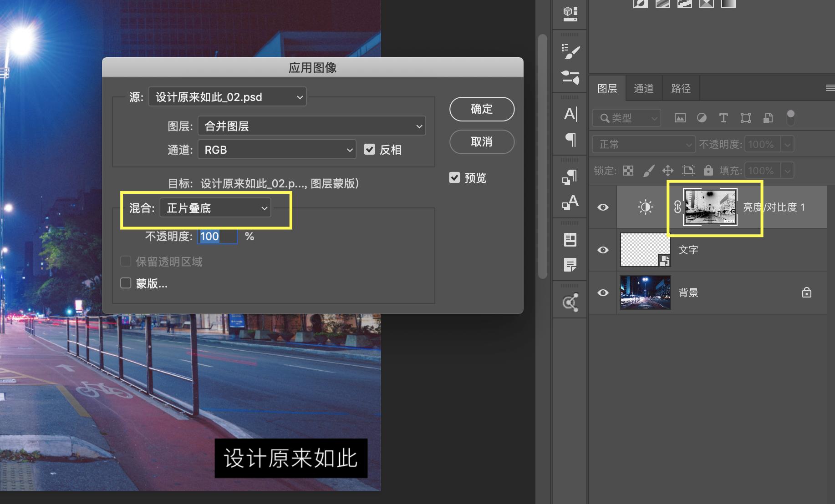
Task: Filter for adjustment layers in Layers panel
Action: (x=702, y=118)
